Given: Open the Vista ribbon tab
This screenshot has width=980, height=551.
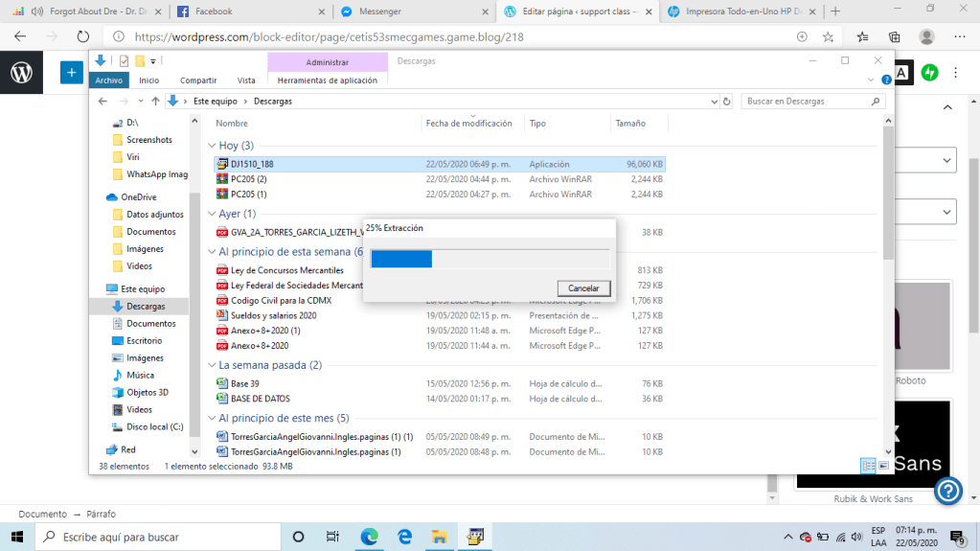Looking at the screenshot, I should point(246,80).
